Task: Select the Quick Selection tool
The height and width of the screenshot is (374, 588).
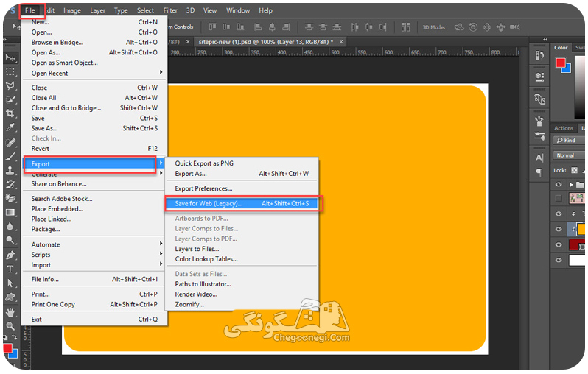Action: point(10,99)
